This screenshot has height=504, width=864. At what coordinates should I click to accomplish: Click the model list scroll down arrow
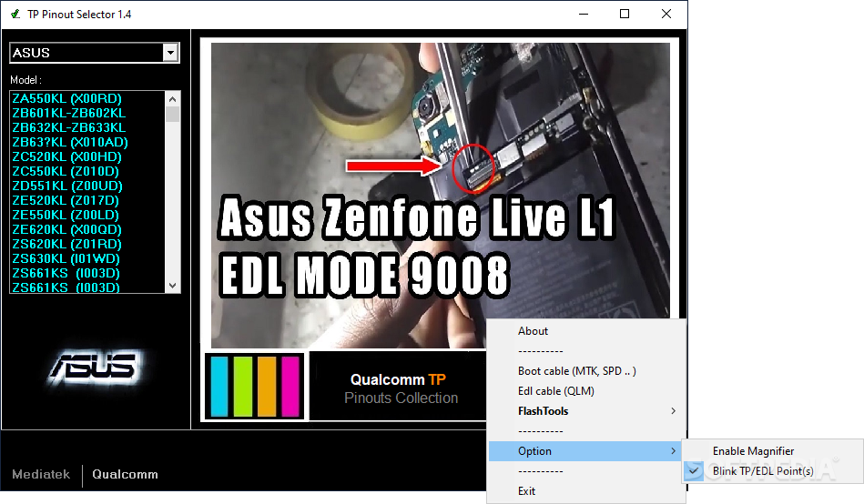(172, 286)
